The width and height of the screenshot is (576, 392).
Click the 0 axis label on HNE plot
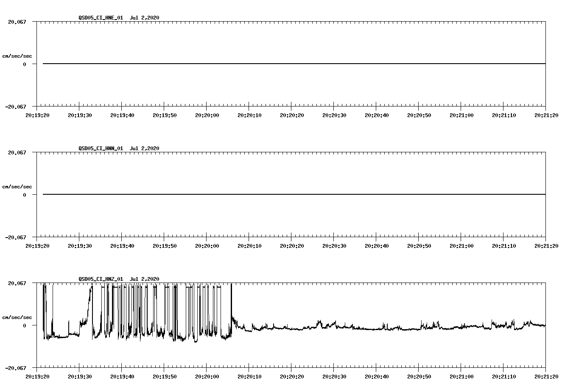25,64
